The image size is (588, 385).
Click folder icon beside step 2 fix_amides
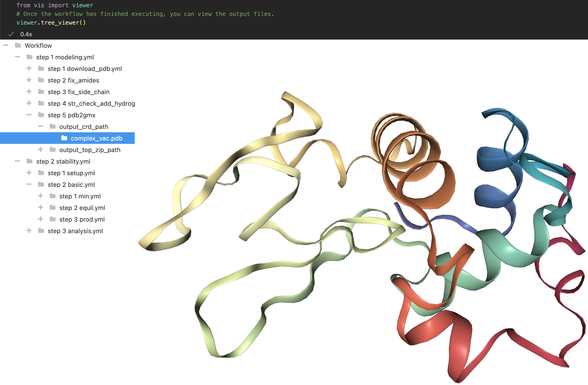click(41, 80)
